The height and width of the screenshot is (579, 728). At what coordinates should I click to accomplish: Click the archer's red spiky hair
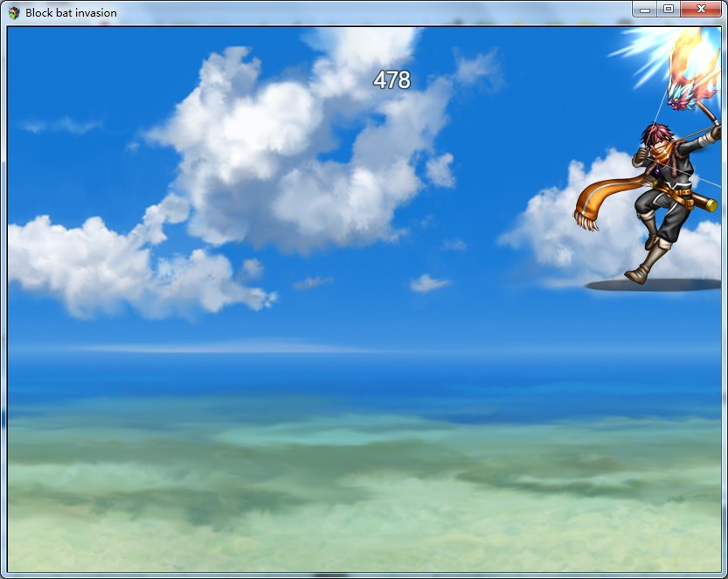point(657,134)
